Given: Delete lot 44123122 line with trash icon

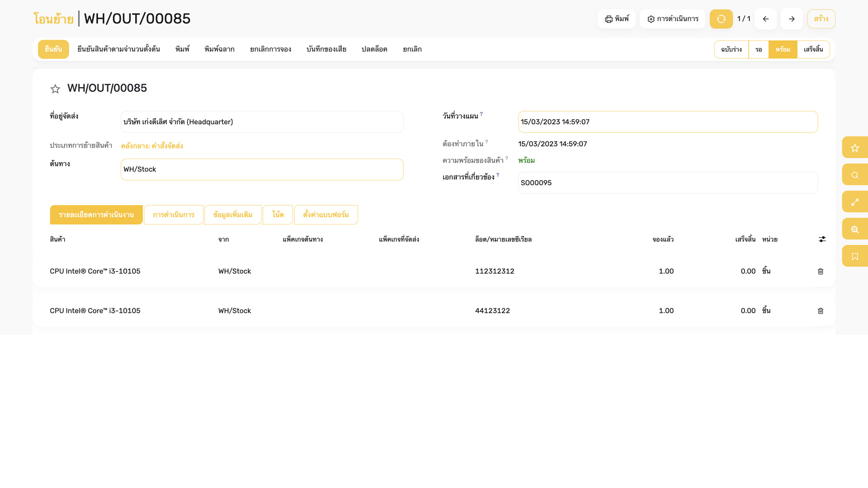Looking at the screenshot, I should (821, 311).
